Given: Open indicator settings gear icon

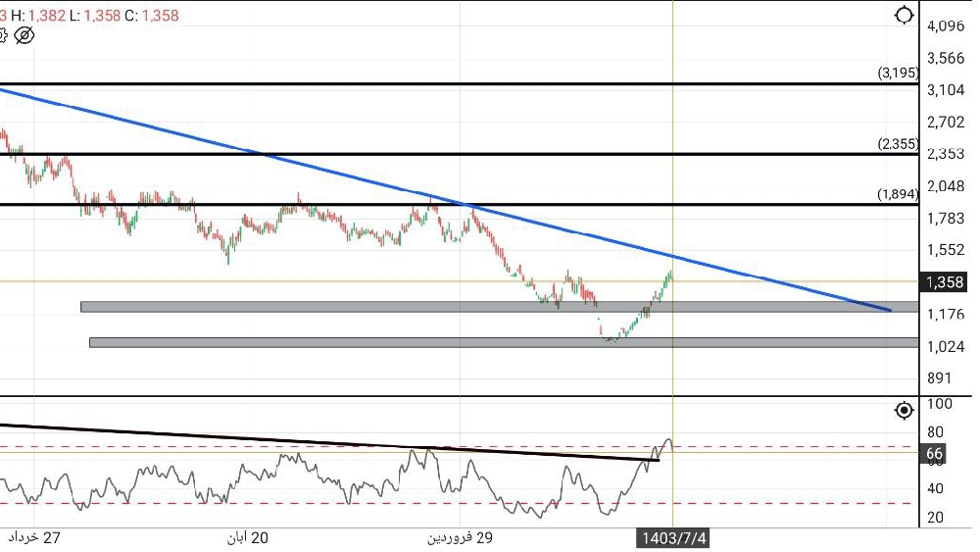Looking at the screenshot, I should (x=3, y=35).
